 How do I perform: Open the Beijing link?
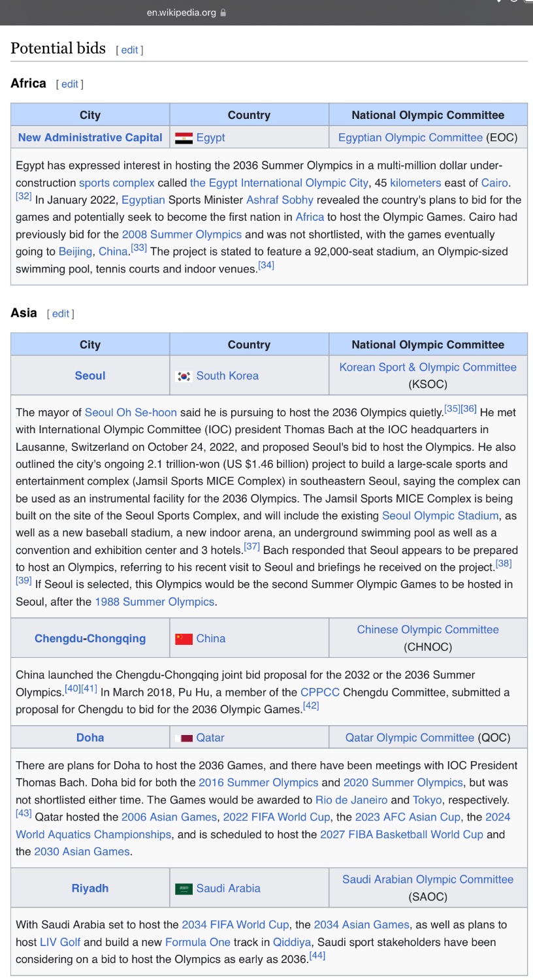[x=76, y=251]
